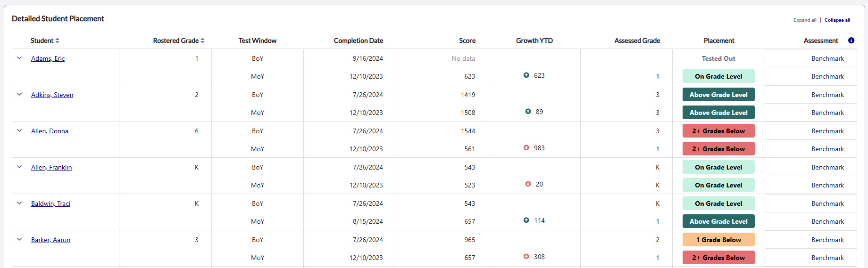Click the orange 1 Grade Below badge

pos(718,240)
